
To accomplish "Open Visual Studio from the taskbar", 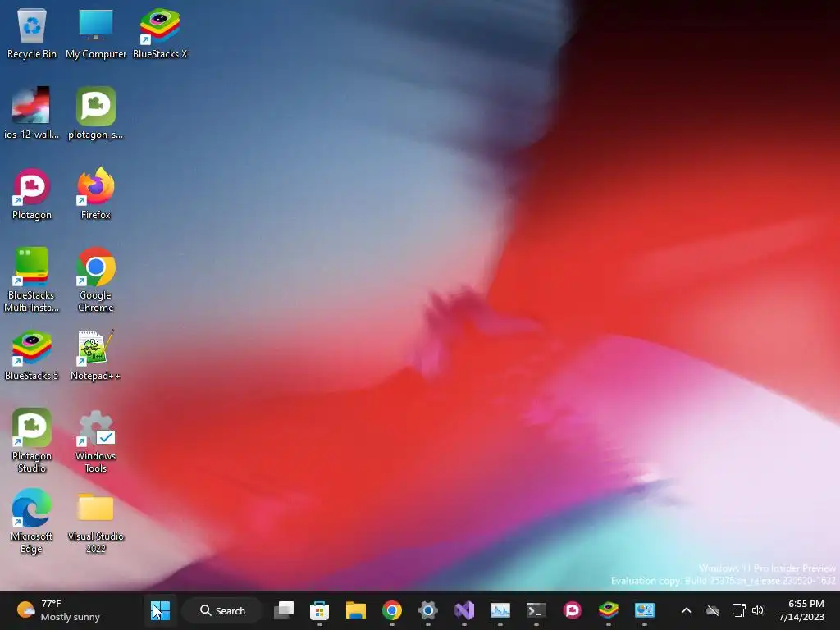I will [x=464, y=610].
